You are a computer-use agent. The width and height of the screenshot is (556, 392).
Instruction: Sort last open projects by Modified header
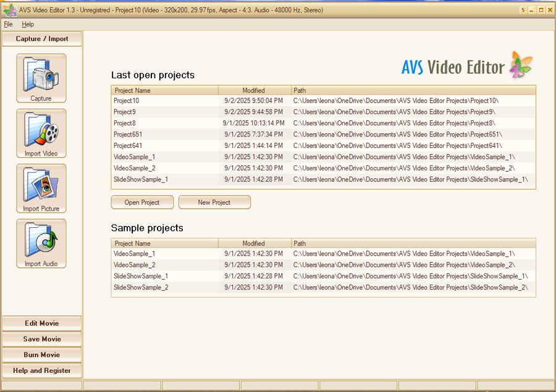(255, 90)
